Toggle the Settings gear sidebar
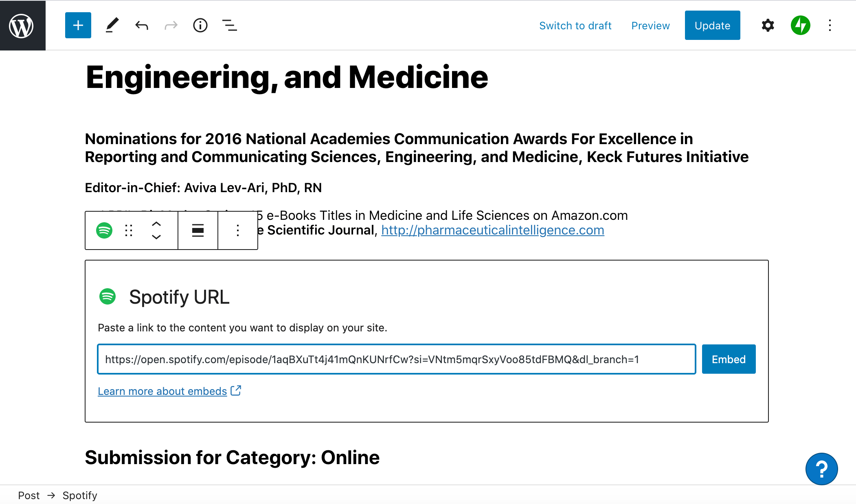856x504 pixels. click(768, 26)
